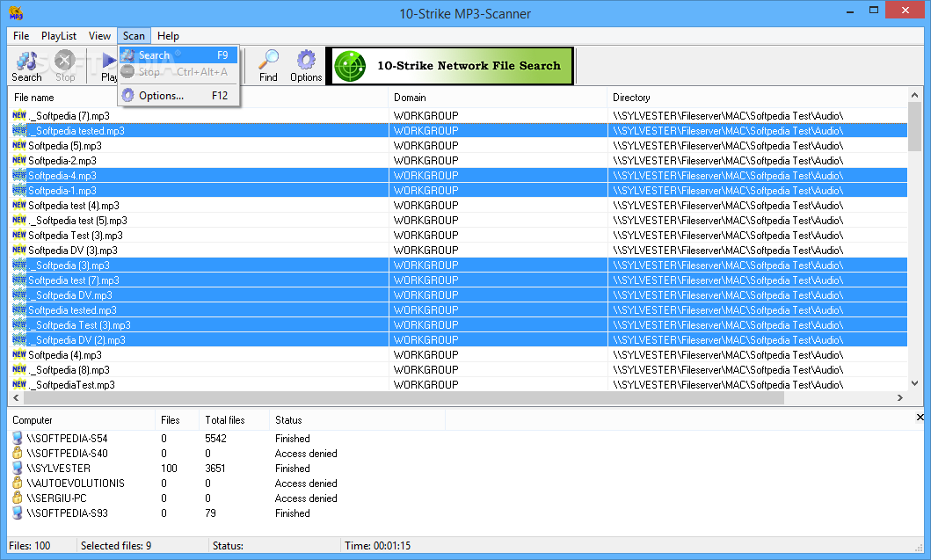Viewport: 931px width, 560px height.
Task: Click NEW icon of Softpedia DV (3).mp3
Action: tap(19, 250)
